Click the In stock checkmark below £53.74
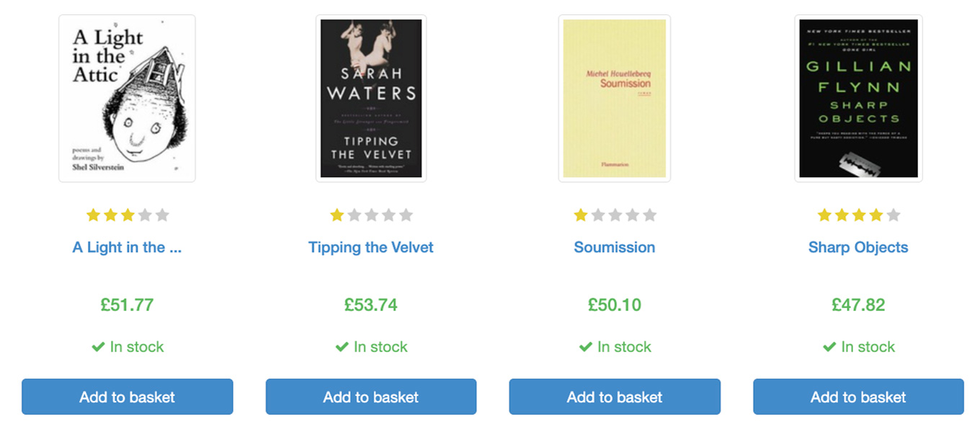This screenshot has width=980, height=432. point(342,347)
